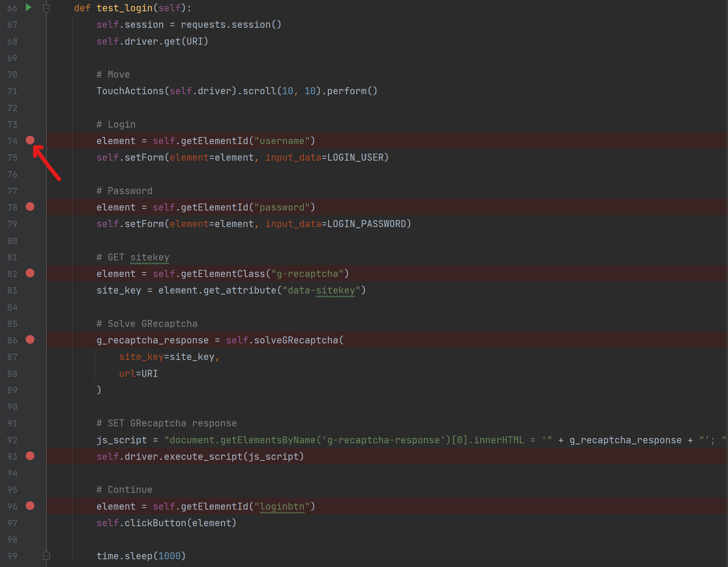The image size is (728, 567).
Task: Click the getElementId call on line 74
Action: coord(215,141)
